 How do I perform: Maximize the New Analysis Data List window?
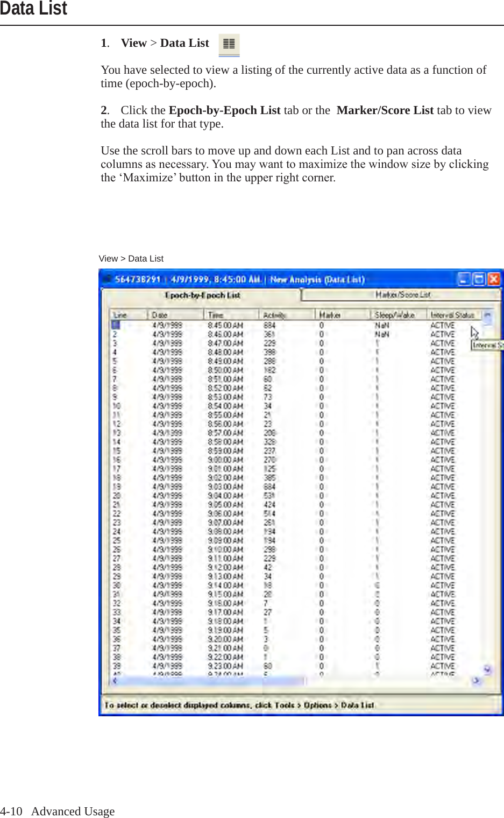point(478,279)
